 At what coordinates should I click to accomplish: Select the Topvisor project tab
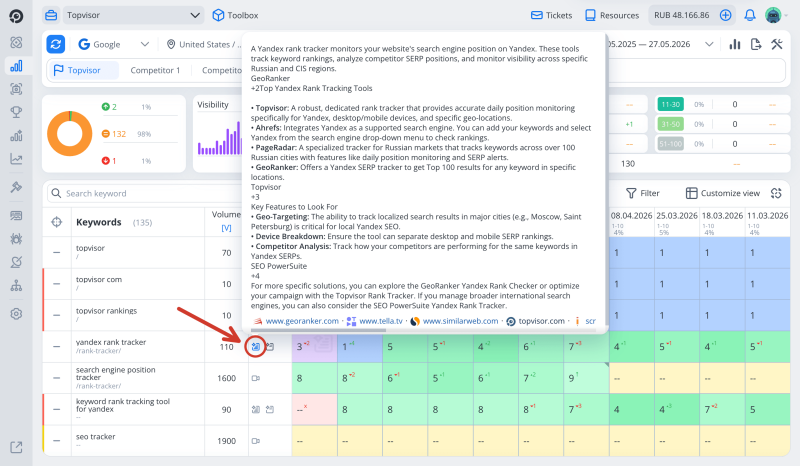tap(83, 70)
